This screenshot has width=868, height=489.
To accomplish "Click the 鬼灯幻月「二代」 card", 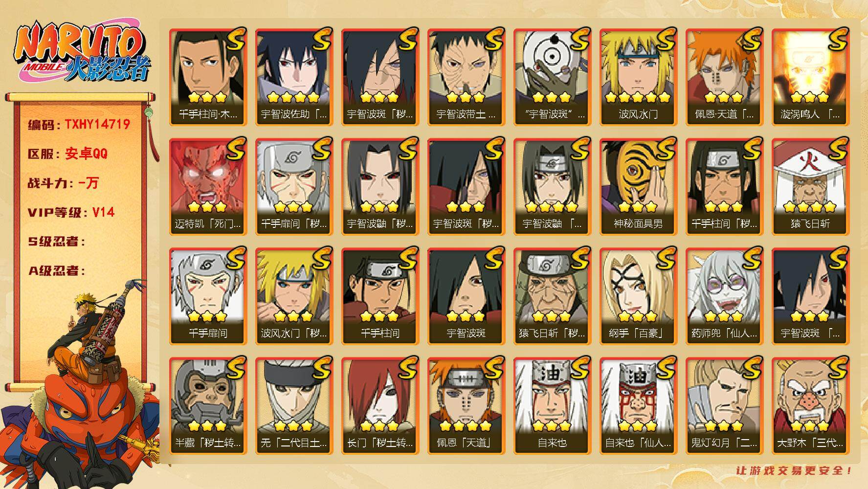I will (x=724, y=406).
